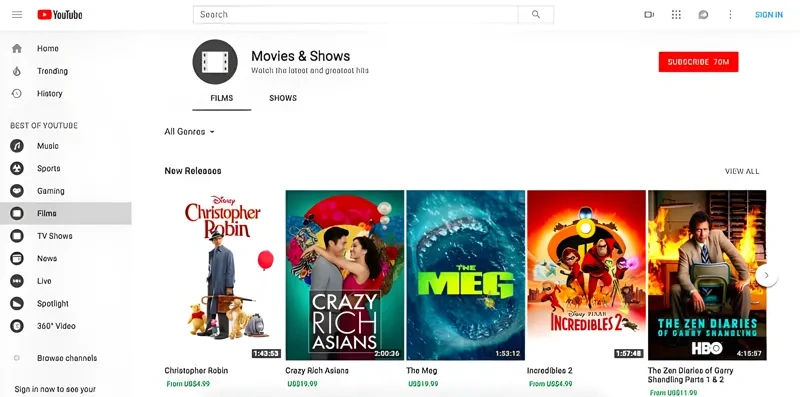Open the Incredibles 2 poster thumbnail

coord(586,275)
